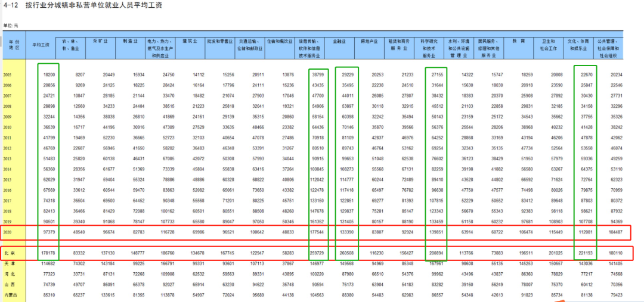Click Beijing culture and sports cell 221193
The height and width of the screenshot is (302, 644).
584,254
